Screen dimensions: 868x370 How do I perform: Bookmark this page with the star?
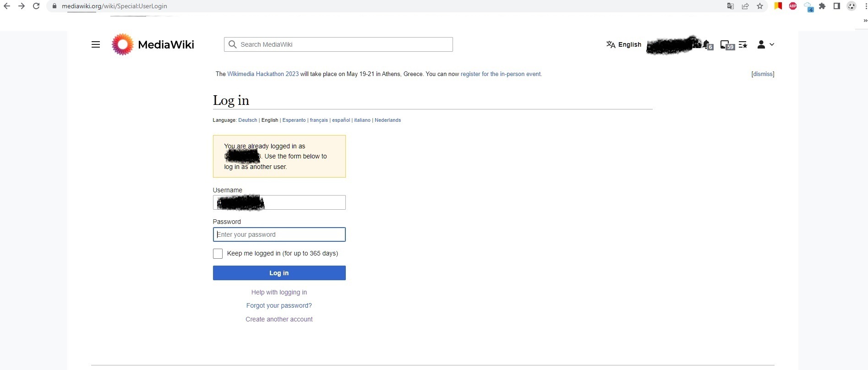[x=760, y=6]
